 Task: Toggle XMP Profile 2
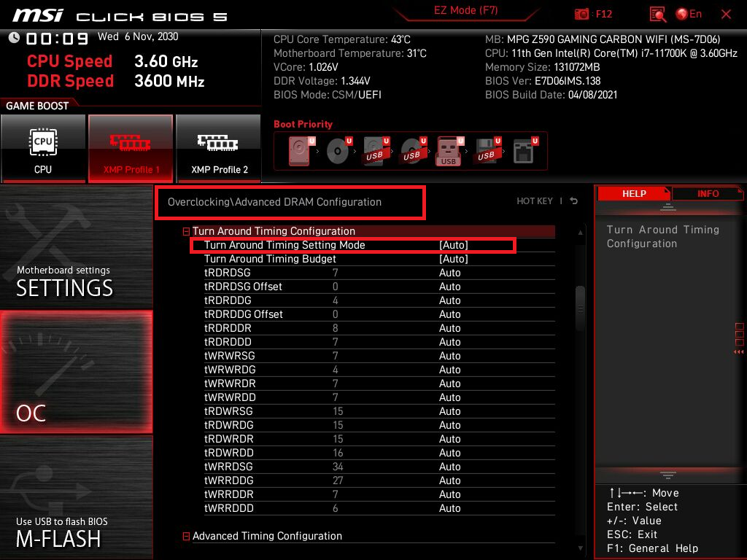click(219, 148)
